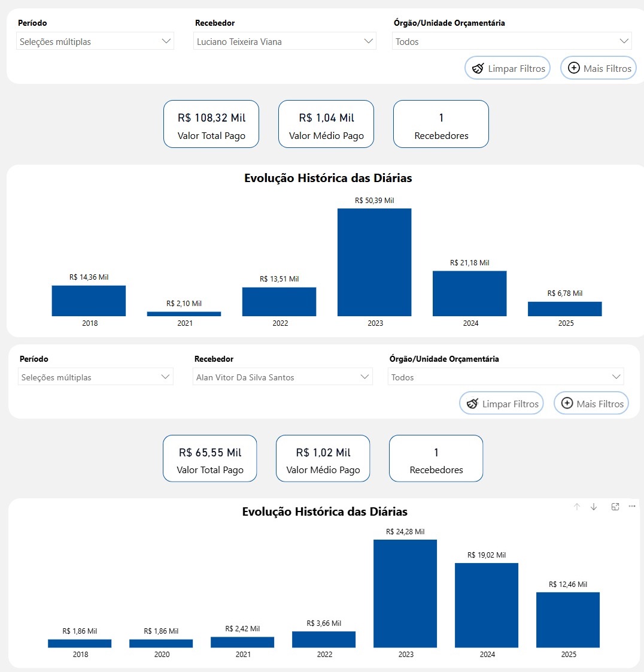
Task: Open focus mode for the lower chart
Action: click(x=615, y=507)
